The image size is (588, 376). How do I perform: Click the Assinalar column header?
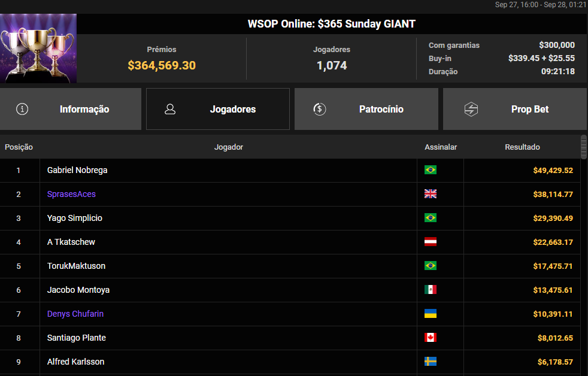click(x=441, y=147)
